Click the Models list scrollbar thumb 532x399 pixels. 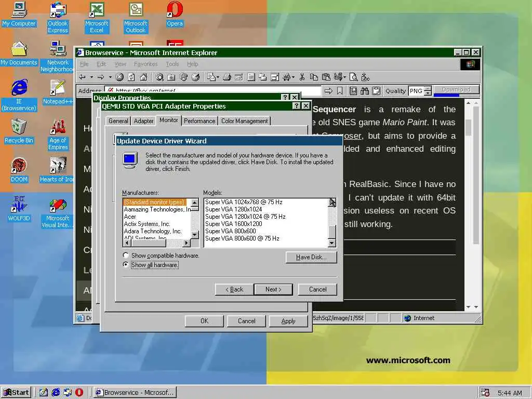[332, 231]
